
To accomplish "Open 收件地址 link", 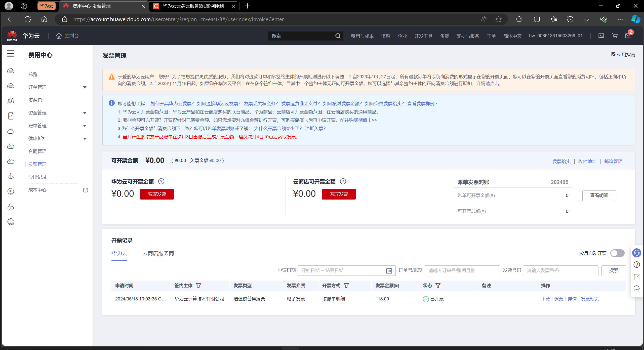I will (587, 161).
